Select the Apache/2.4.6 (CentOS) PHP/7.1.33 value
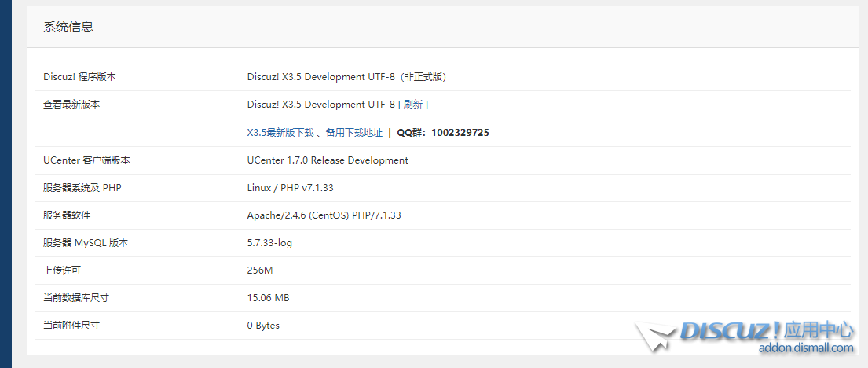Screen dimensions: 868x368 coord(324,215)
